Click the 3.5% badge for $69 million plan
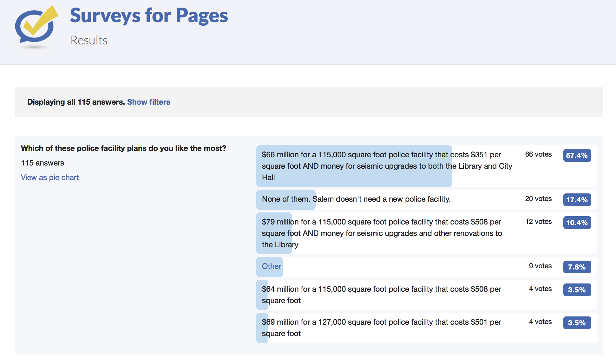The image size is (616, 364). [577, 323]
